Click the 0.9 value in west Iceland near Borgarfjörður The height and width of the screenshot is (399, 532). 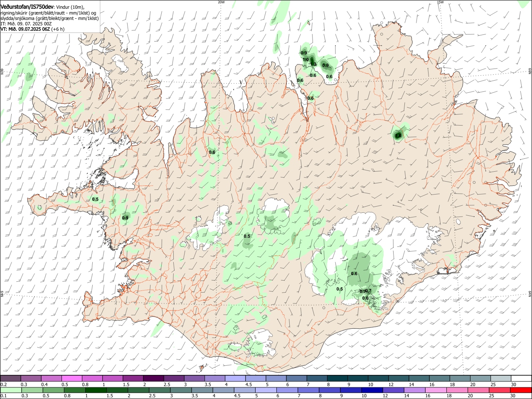125,217
